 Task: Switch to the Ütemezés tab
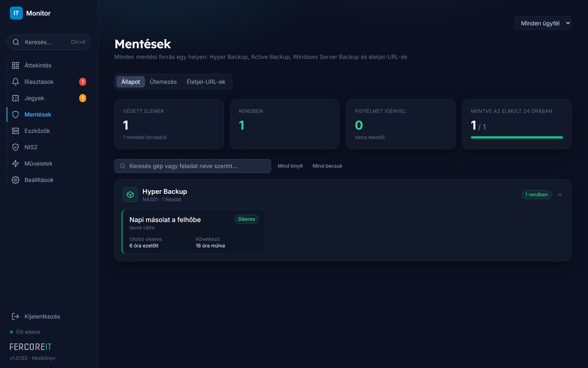coord(163,82)
